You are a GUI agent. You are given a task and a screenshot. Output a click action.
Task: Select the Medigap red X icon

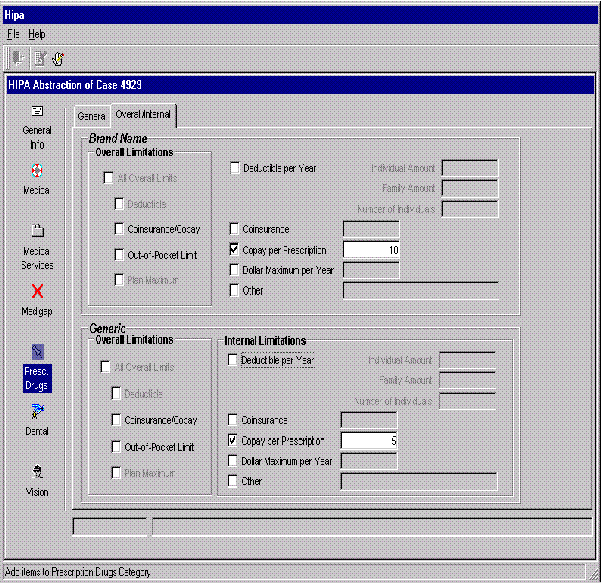pos(37,292)
